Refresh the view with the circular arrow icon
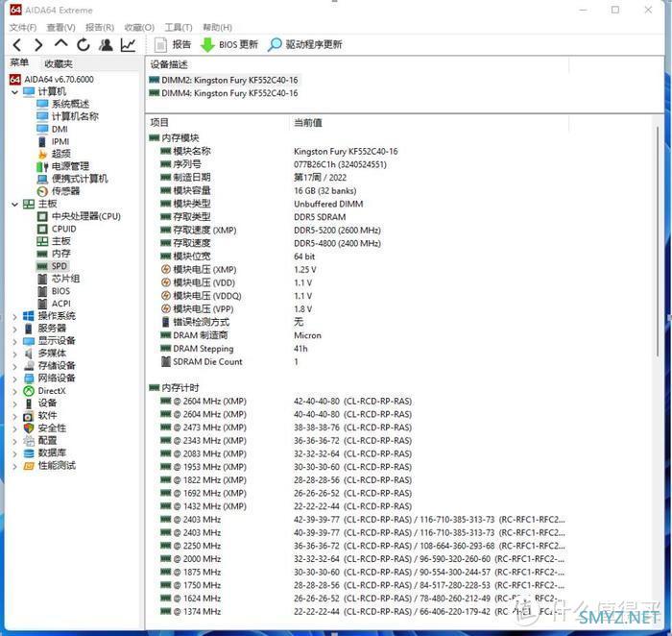 coord(84,44)
